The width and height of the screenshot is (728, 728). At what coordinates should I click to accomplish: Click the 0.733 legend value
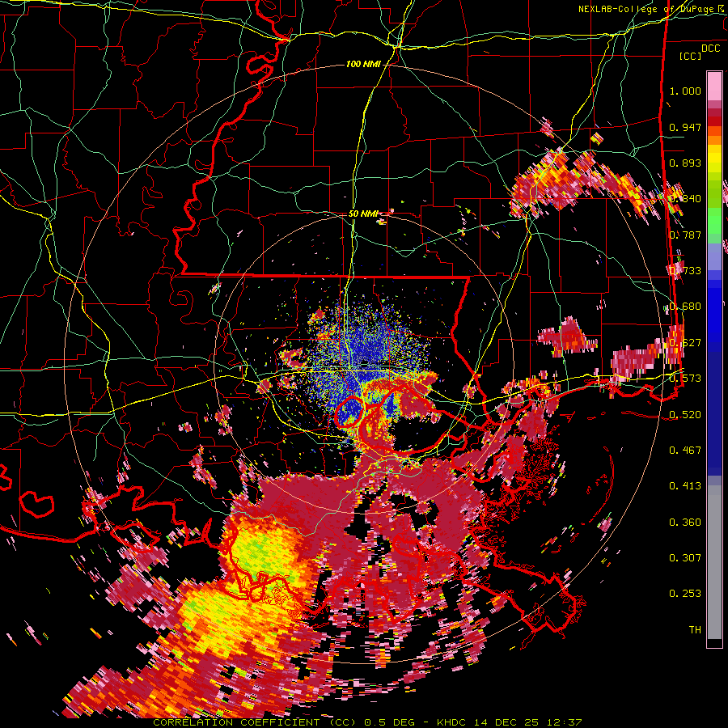coord(685,270)
